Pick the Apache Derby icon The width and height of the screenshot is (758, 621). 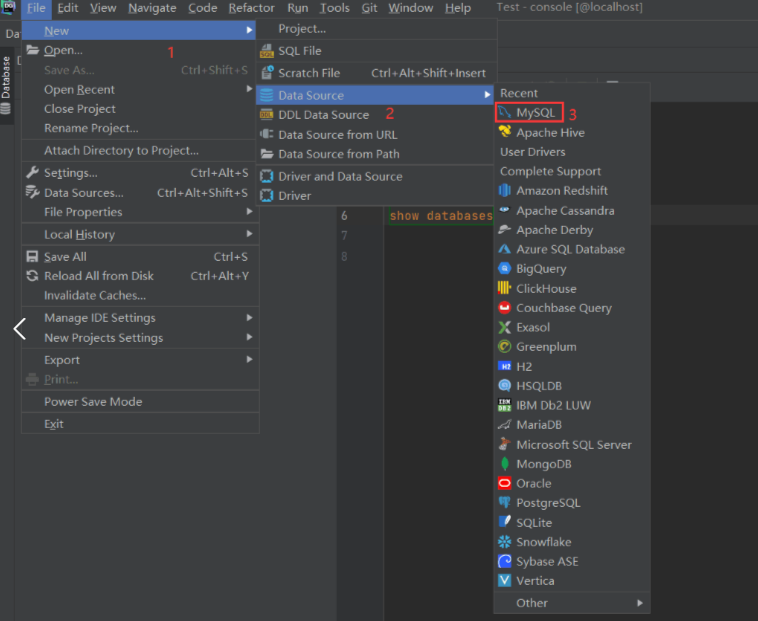(504, 230)
